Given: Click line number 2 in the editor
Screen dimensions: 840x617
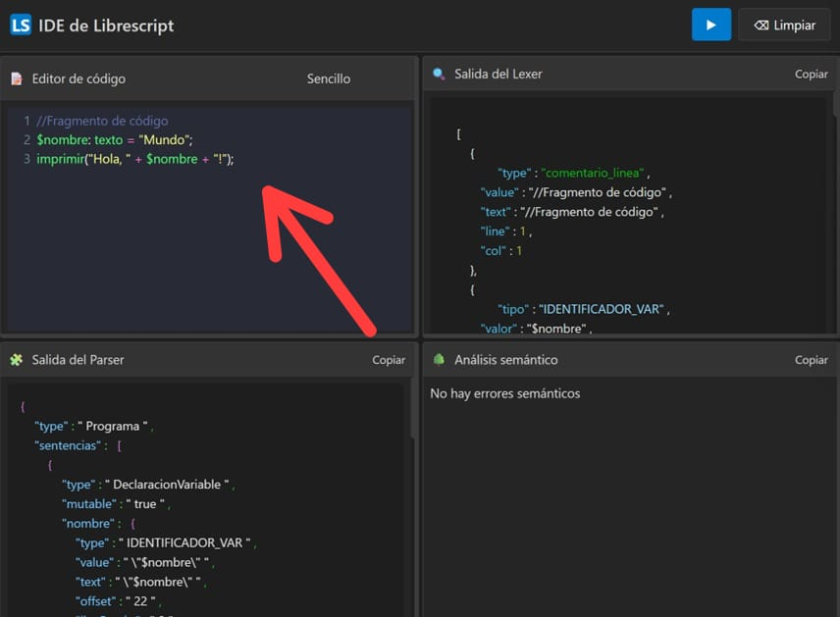Looking at the screenshot, I should 26,140.
